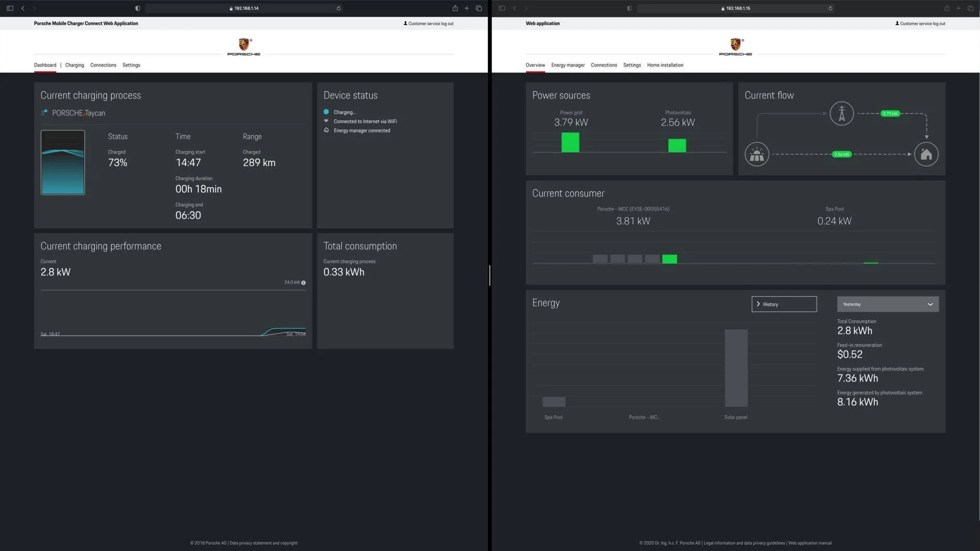This screenshot has width=980, height=551.
Task: Click the Taycan battery level image
Action: coord(63,162)
